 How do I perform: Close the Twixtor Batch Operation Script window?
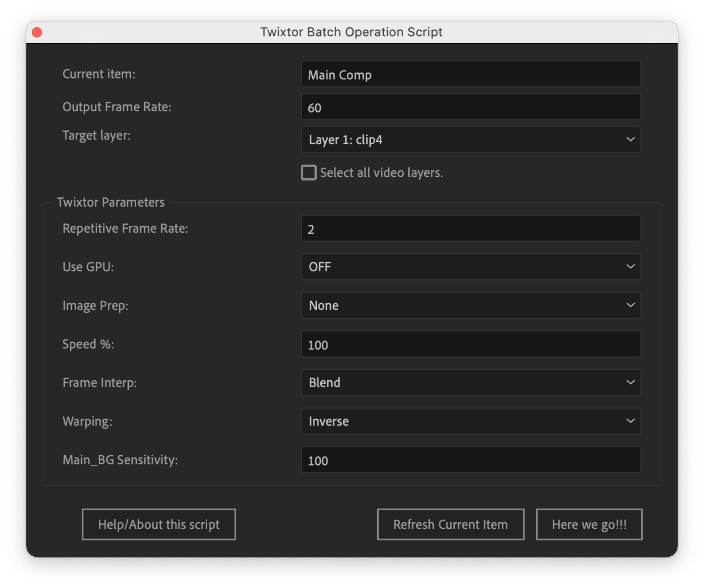pos(37,32)
